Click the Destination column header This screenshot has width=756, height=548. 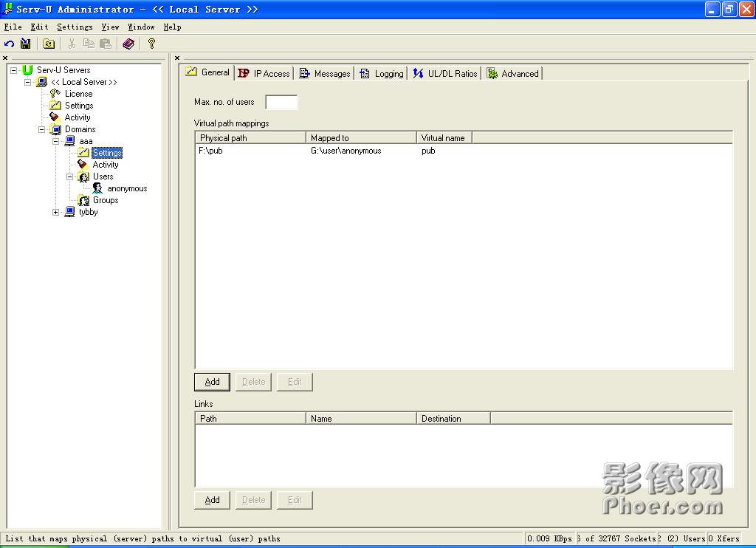click(453, 418)
